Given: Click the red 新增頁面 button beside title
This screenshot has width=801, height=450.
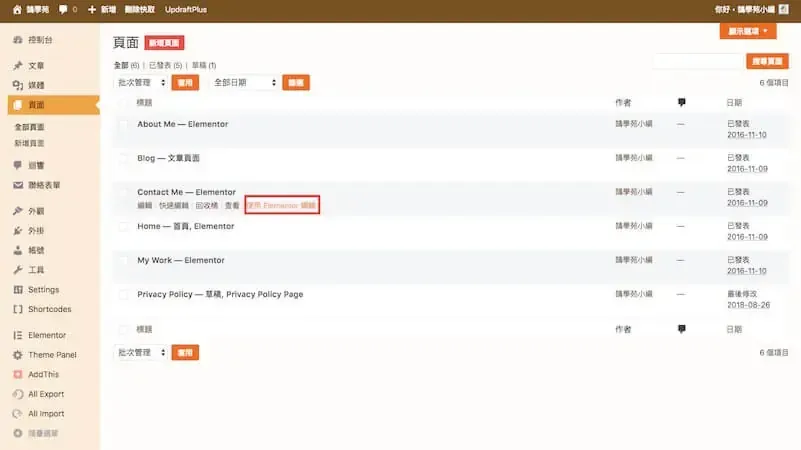Looking at the screenshot, I should [164, 43].
